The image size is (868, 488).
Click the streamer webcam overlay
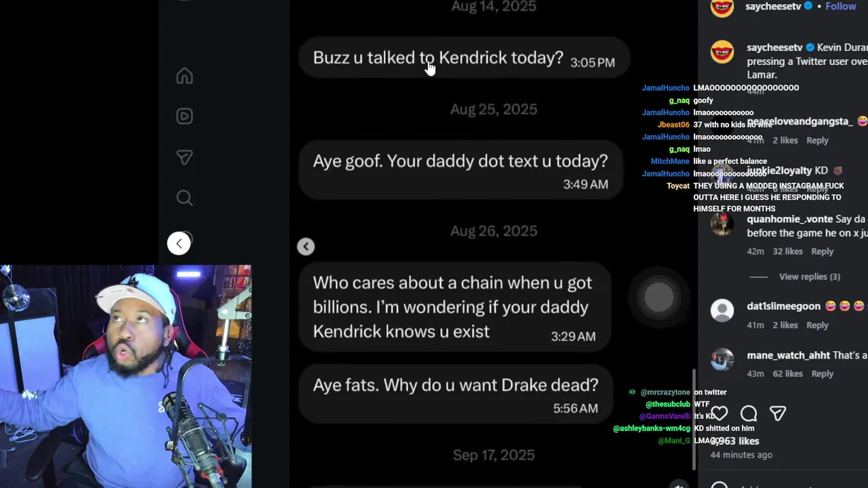[x=125, y=376]
